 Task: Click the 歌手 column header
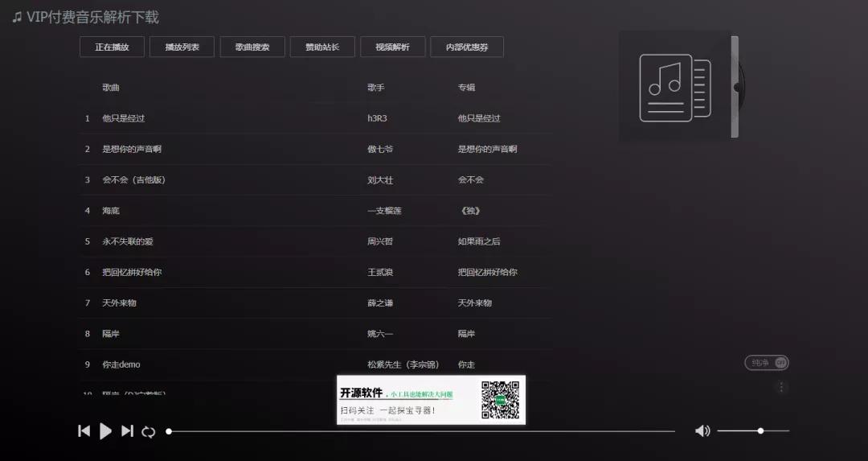[x=376, y=87]
